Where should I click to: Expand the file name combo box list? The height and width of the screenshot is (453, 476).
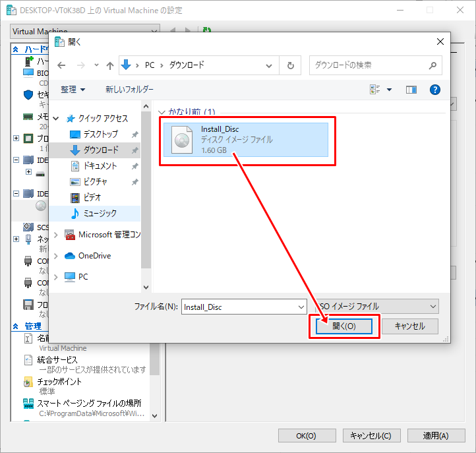pos(301,307)
